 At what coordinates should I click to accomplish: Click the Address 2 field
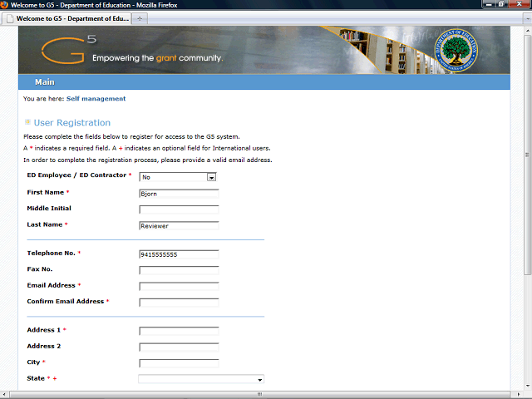pos(179,347)
